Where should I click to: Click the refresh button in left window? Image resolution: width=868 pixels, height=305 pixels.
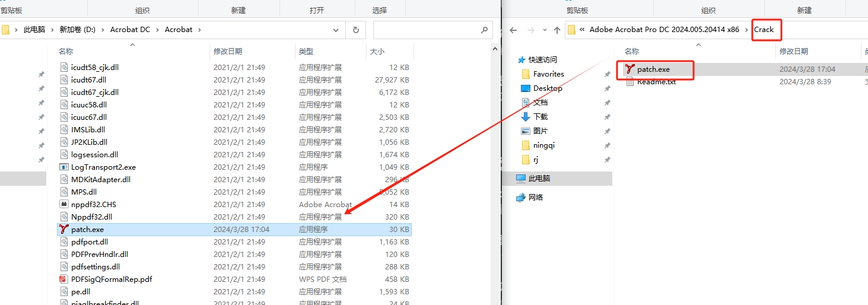tap(355, 30)
